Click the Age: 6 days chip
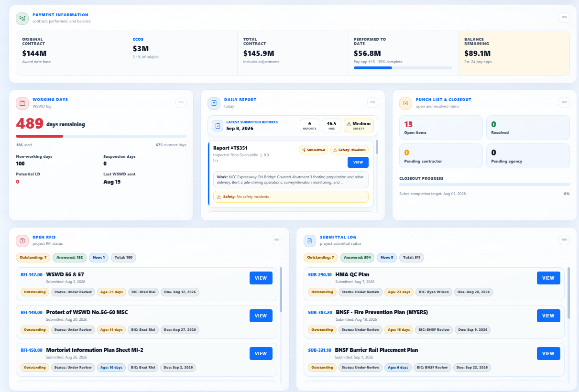This screenshot has height=392, width=579. tap(398, 367)
